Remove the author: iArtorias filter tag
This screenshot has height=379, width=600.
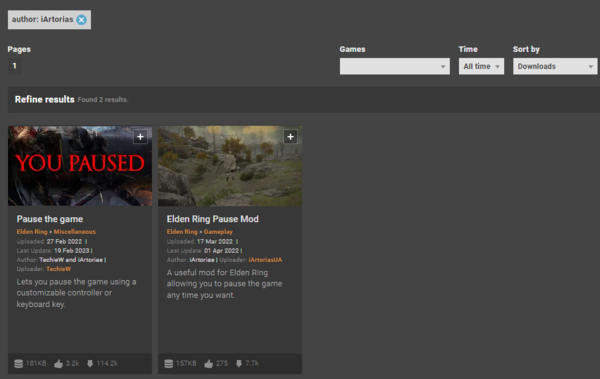coord(82,20)
